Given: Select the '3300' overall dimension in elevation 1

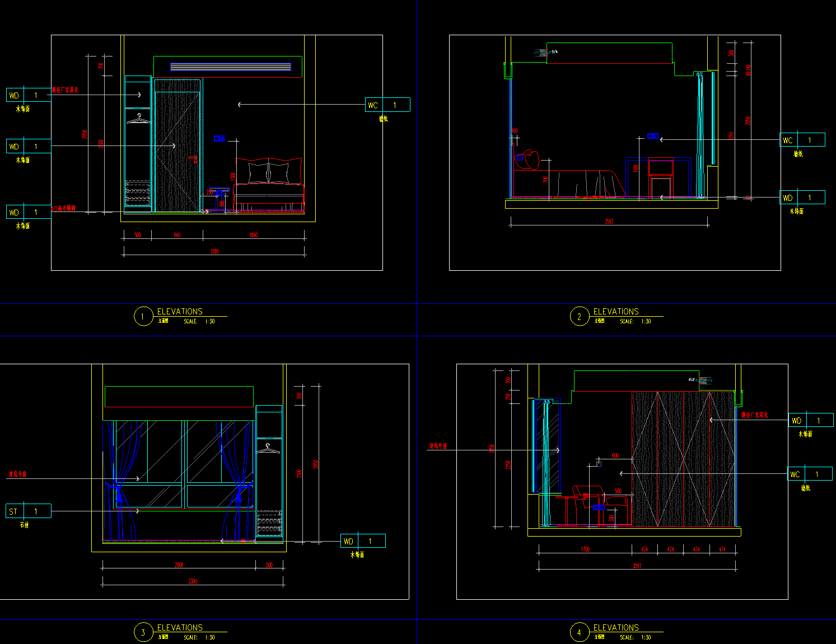Looking at the screenshot, I should coord(214,252).
